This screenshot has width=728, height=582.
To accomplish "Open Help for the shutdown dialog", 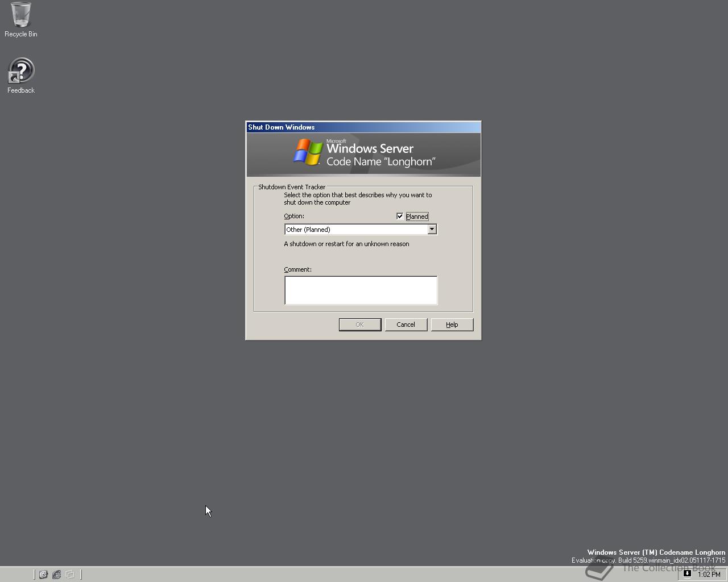I will tap(452, 325).
